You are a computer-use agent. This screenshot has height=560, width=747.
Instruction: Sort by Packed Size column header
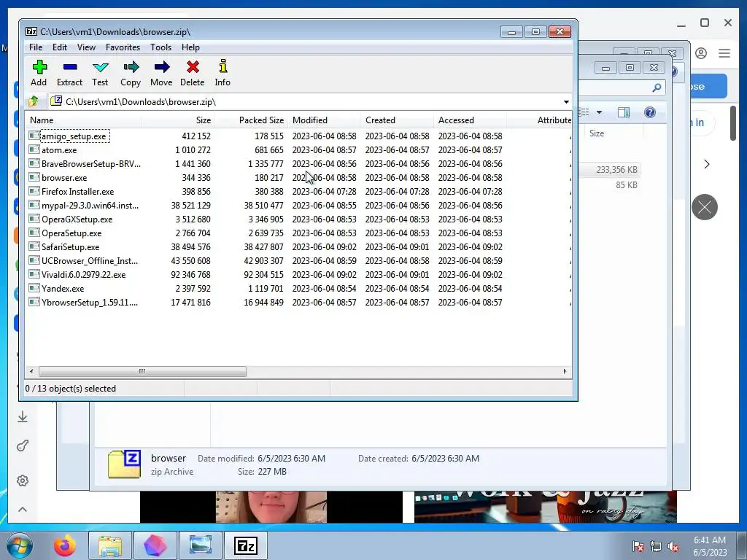252,120
